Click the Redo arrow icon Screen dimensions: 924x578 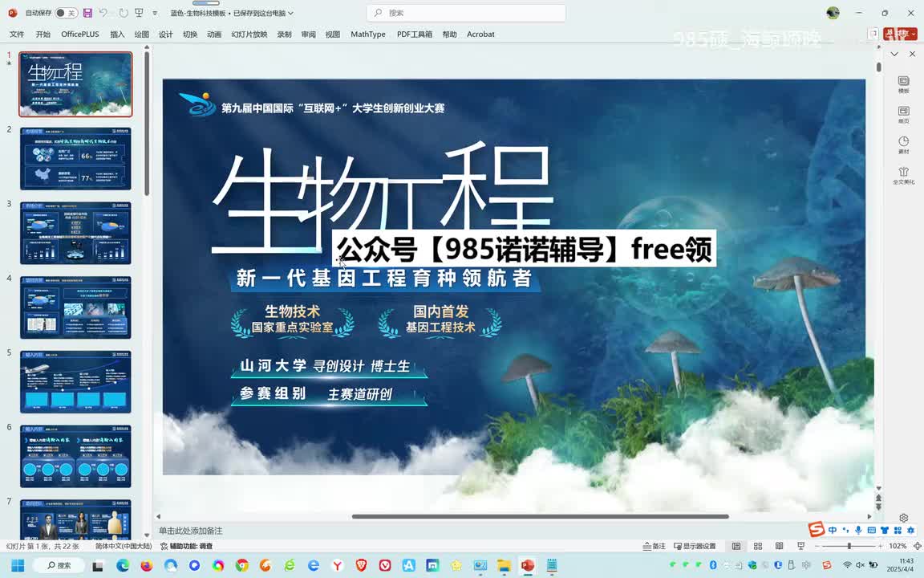[x=124, y=13]
